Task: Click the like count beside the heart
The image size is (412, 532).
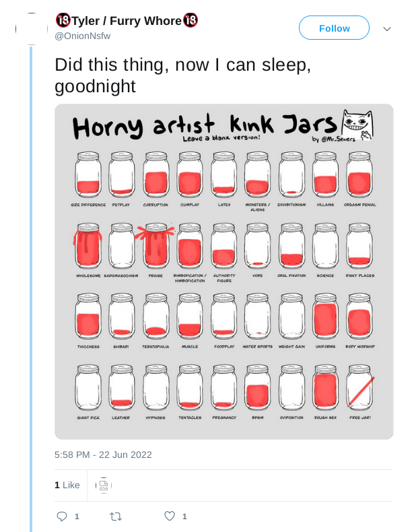Action: coord(184,517)
